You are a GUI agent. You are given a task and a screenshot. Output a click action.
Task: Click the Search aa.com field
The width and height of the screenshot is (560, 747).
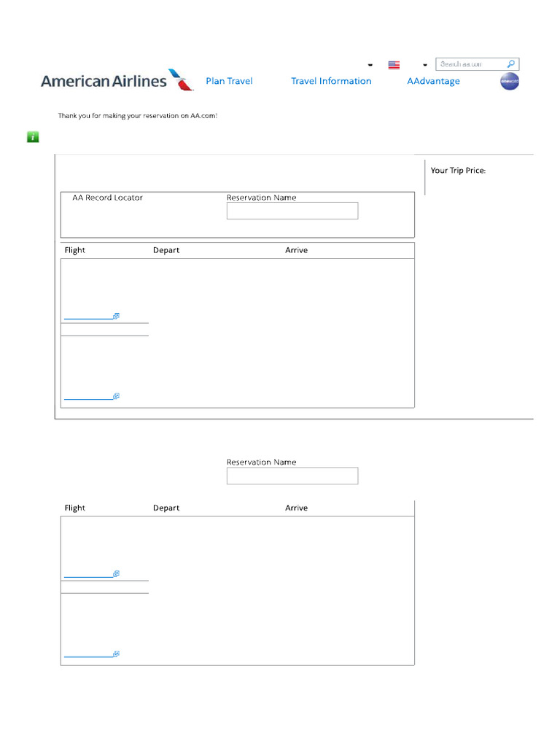(471, 64)
